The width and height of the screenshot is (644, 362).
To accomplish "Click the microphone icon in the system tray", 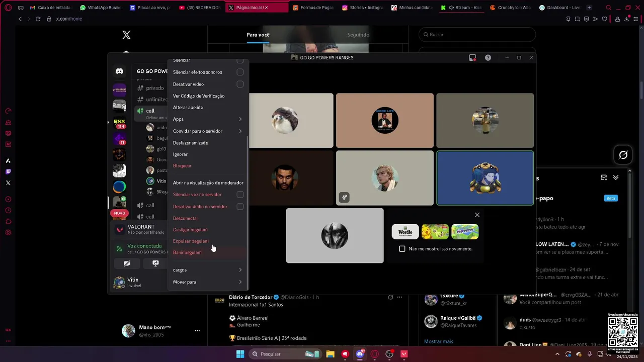I will tap(589, 354).
